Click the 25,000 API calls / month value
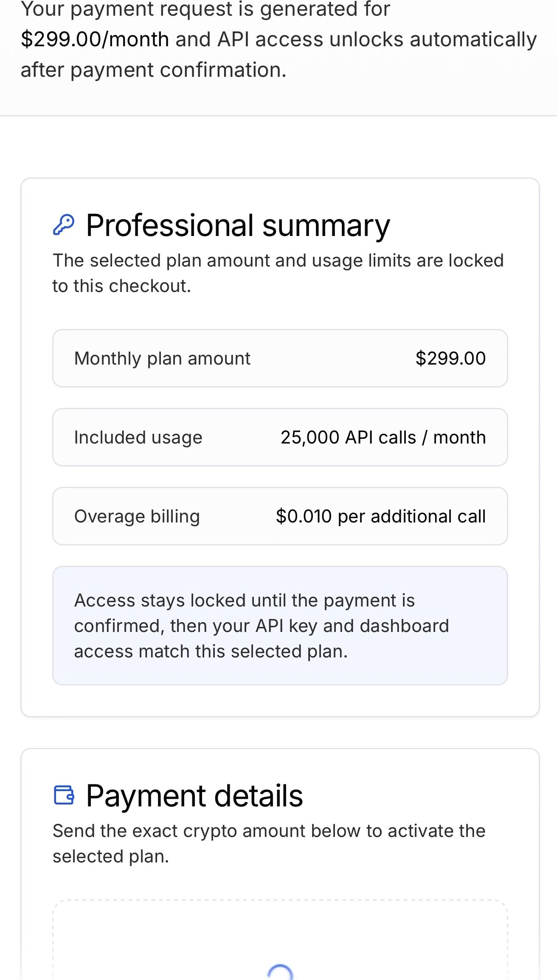This screenshot has height=980, width=557. (x=383, y=438)
